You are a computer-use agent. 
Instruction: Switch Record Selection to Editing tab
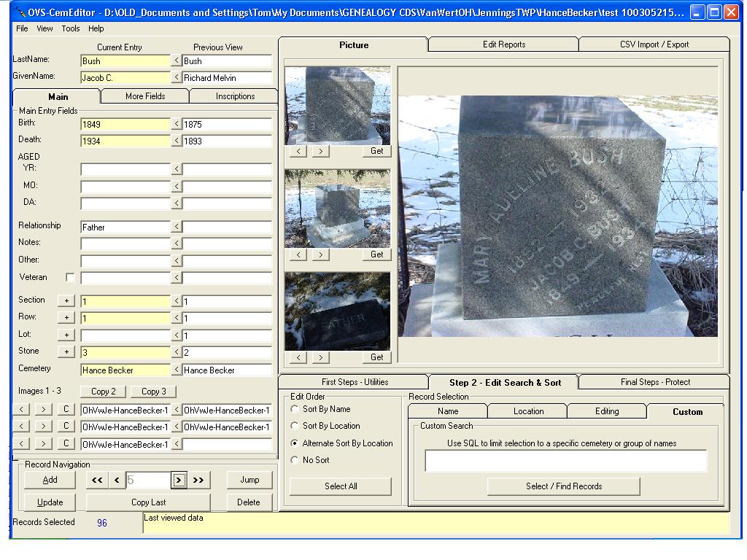607,411
